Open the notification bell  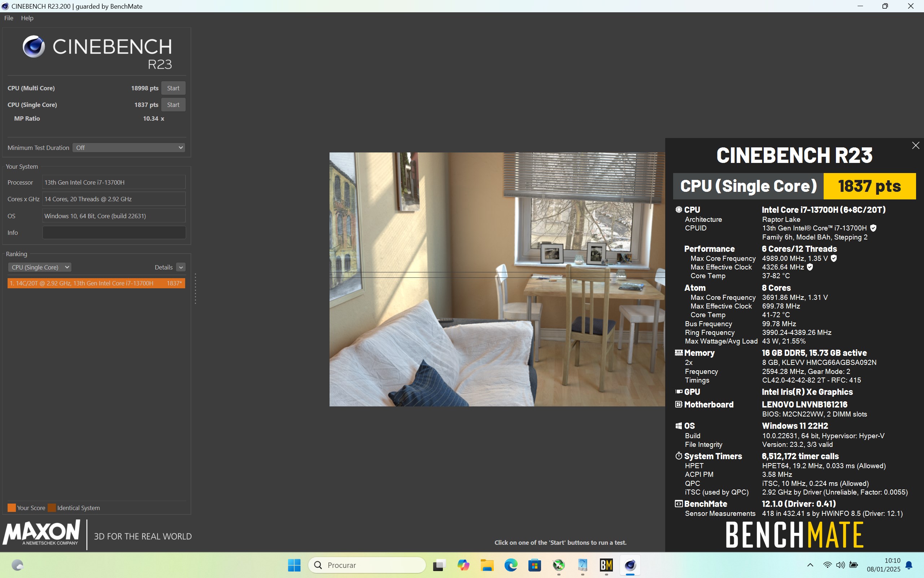(910, 565)
